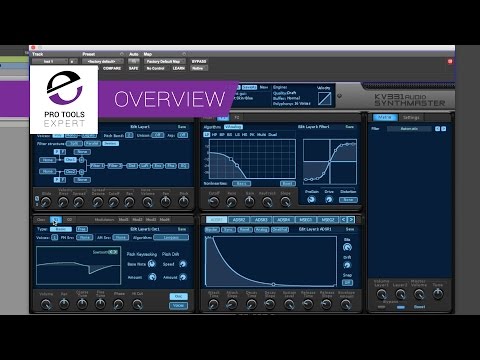Click the Osc2 routing block
The height and width of the screenshot is (360, 480).
pyautogui.click(x=70, y=171)
